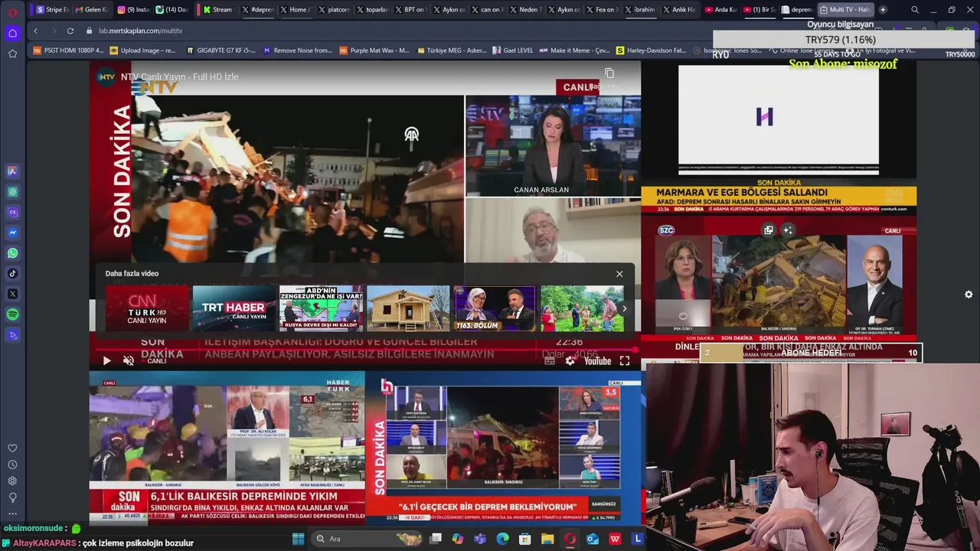Unmute the NTV video player
This screenshot has width=980, height=551.
pyautogui.click(x=129, y=360)
